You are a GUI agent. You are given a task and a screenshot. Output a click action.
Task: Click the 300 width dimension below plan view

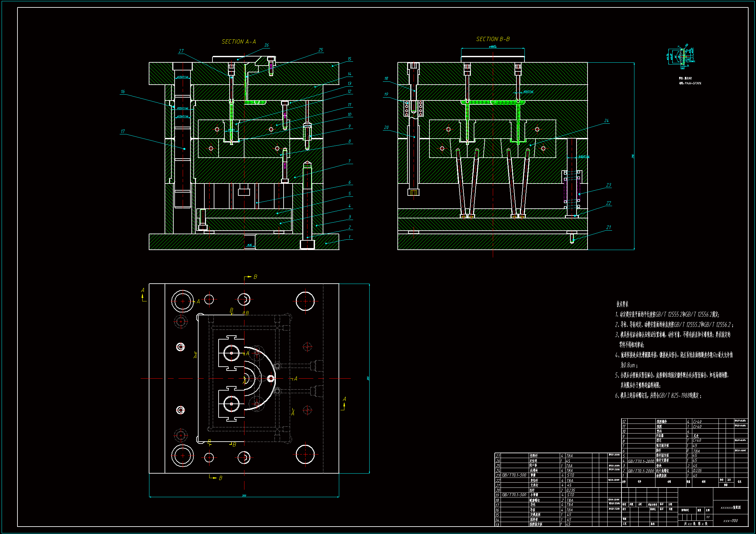[x=244, y=496]
